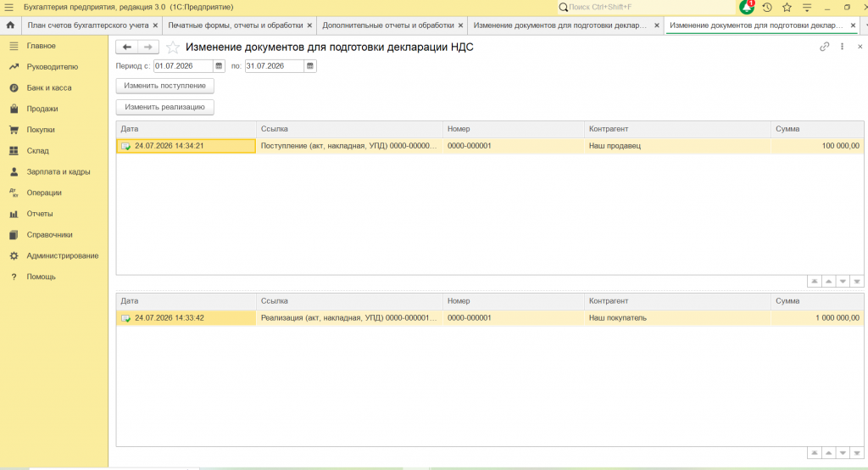Open service menu lines icon in title bar
868x470 pixels.
(807, 7)
